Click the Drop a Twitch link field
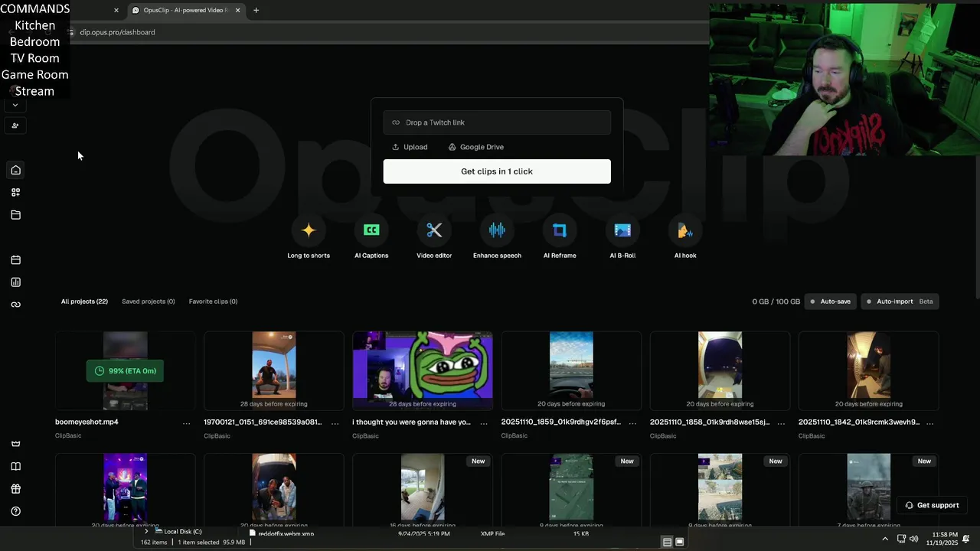This screenshot has width=980, height=551. click(x=497, y=122)
